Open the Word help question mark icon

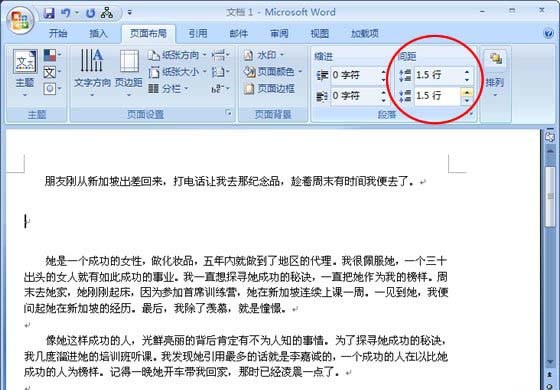[548, 33]
